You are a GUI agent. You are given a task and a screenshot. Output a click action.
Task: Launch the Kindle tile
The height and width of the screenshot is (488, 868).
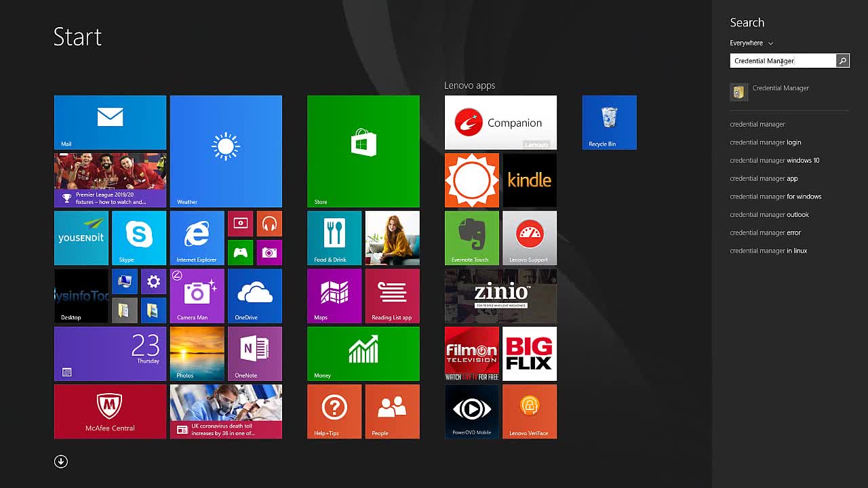point(530,180)
